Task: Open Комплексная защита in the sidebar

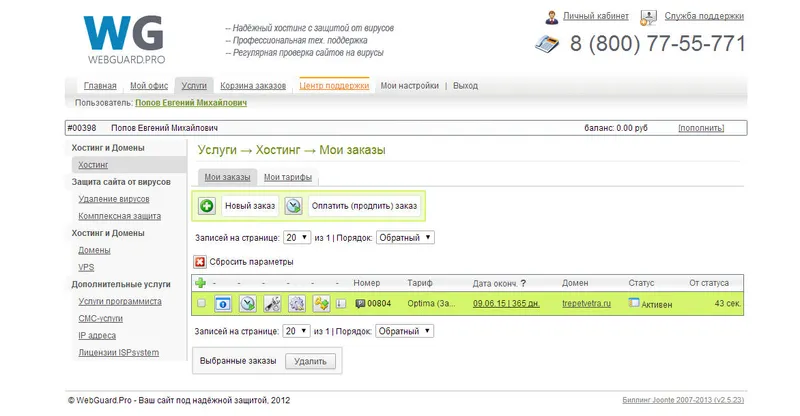Action: [x=119, y=216]
